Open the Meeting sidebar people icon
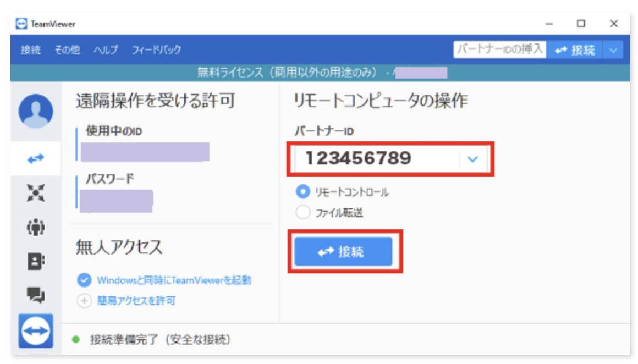 click(x=36, y=227)
